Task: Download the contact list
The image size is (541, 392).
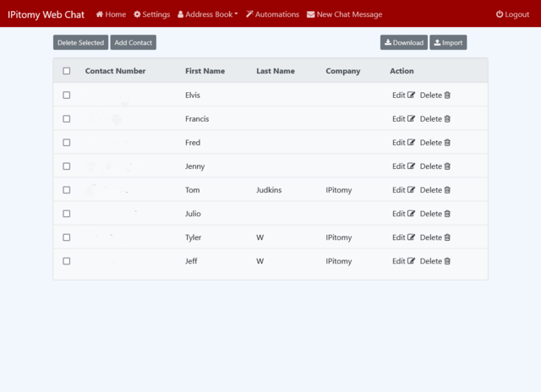Action: click(403, 42)
